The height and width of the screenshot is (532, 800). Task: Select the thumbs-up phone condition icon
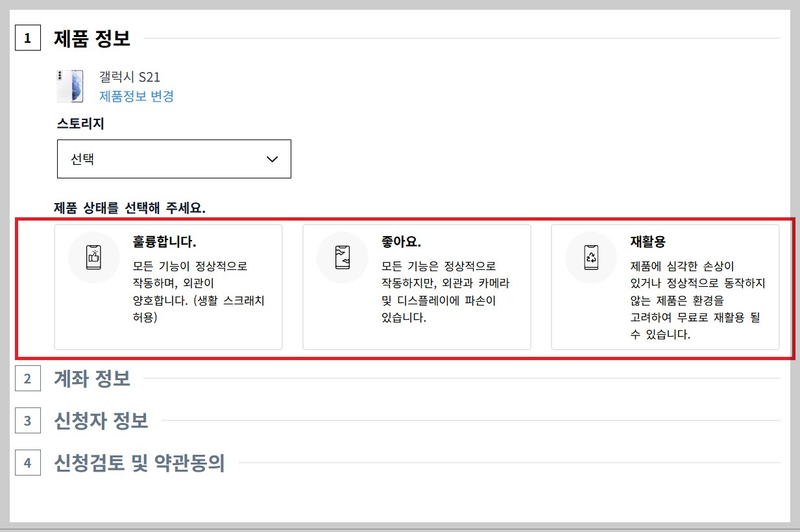[x=93, y=257]
